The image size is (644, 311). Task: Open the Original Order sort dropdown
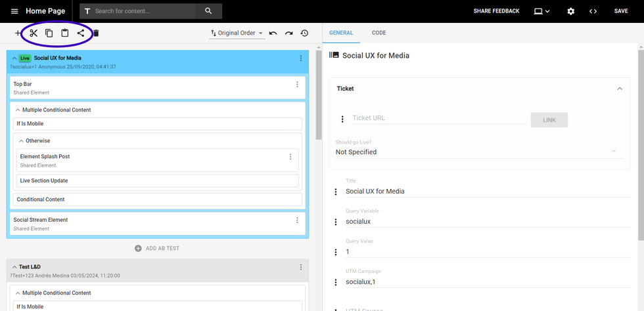pos(237,33)
